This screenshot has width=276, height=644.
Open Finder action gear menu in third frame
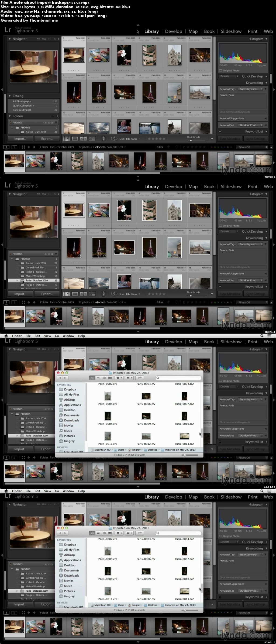coord(119,378)
